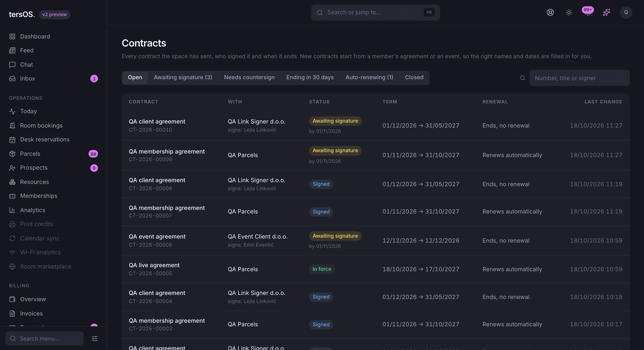Screen dimensions: 644x350
Task: Switch to Closed tab
Action: pyautogui.click(x=414, y=78)
